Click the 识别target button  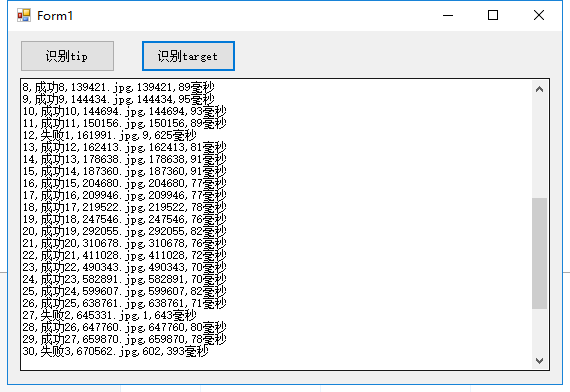click(188, 56)
